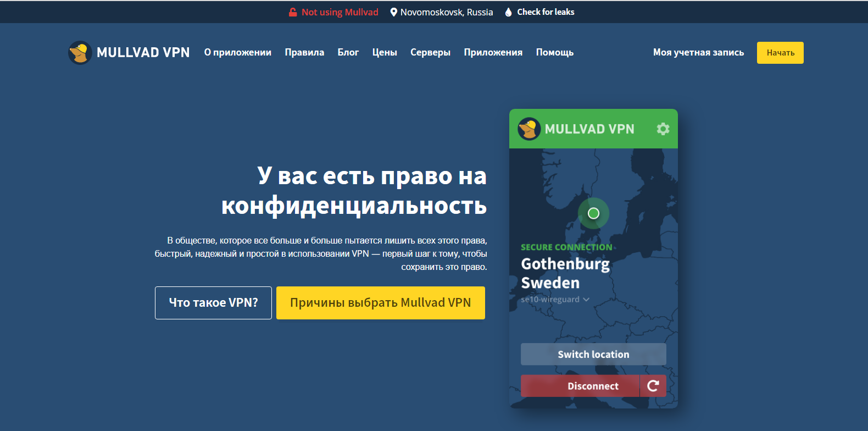Click the Mullvad mole logo in header
The height and width of the screenshot is (431, 868).
(80, 53)
